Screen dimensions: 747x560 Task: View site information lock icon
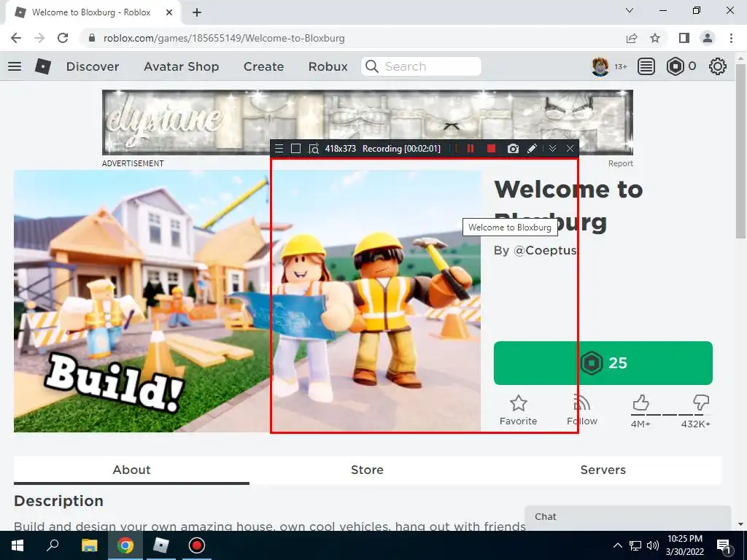[x=92, y=38]
